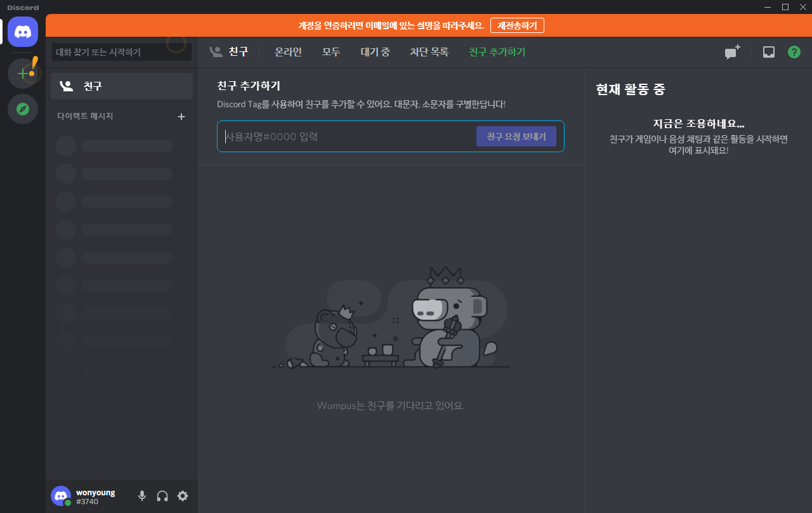Open the 대기 중 tab
Screen dimensions: 812x513
point(376,52)
